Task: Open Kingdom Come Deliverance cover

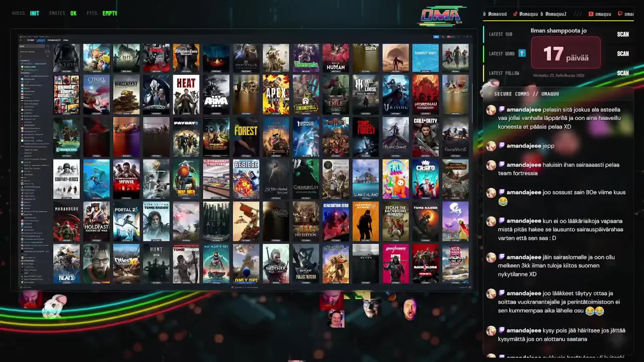Action: coord(186,58)
